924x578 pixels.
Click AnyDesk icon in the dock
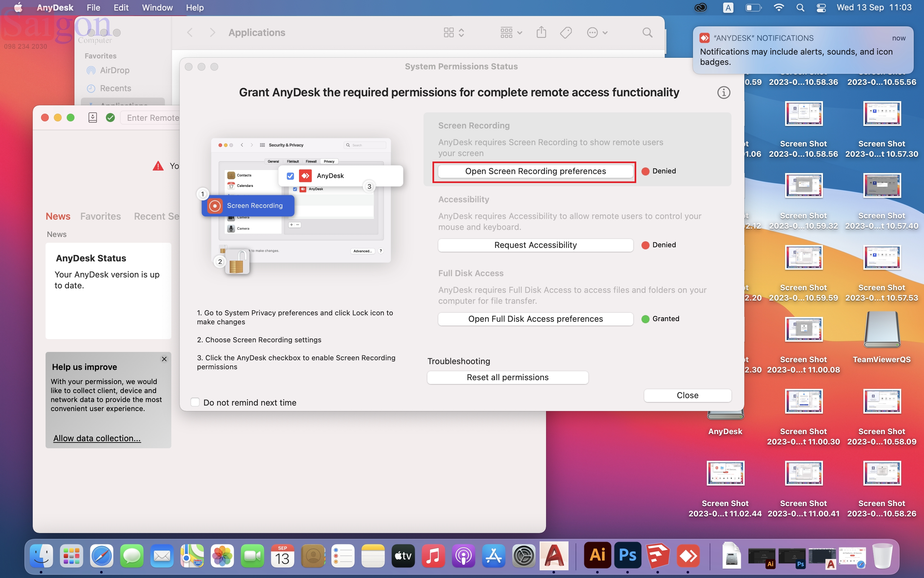point(688,556)
